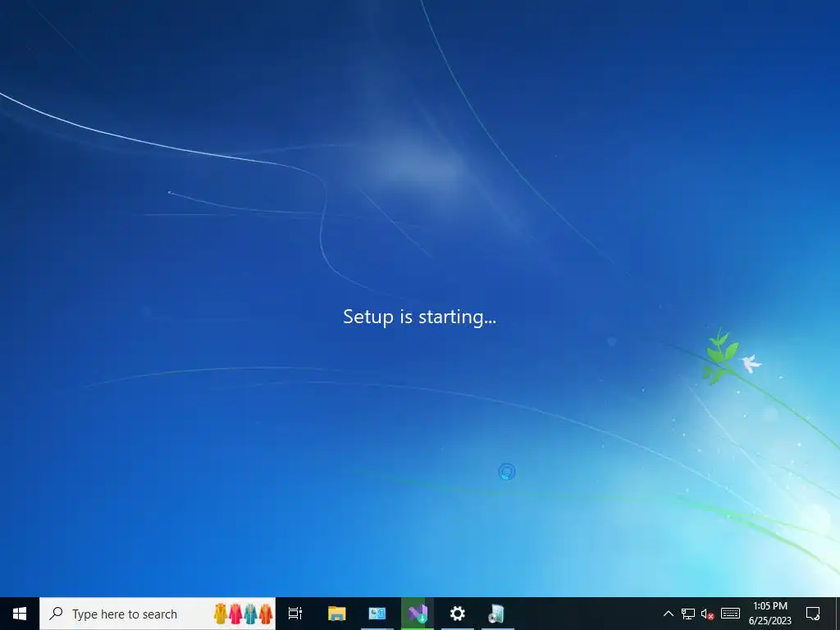Open the clock showing 1:05 PM
840x630 pixels.
769,614
